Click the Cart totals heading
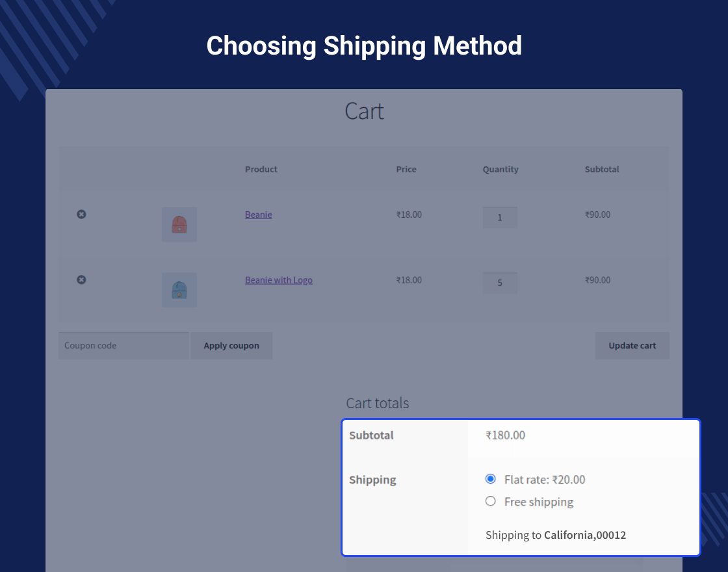Viewport: 728px width, 572px height. pyautogui.click(x=378, y=403)
